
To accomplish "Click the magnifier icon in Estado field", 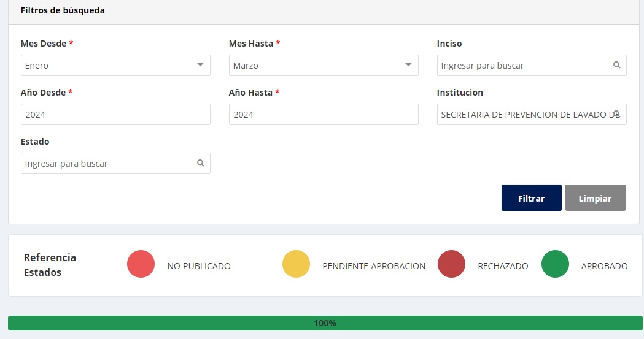I will (x=200, y=162).
